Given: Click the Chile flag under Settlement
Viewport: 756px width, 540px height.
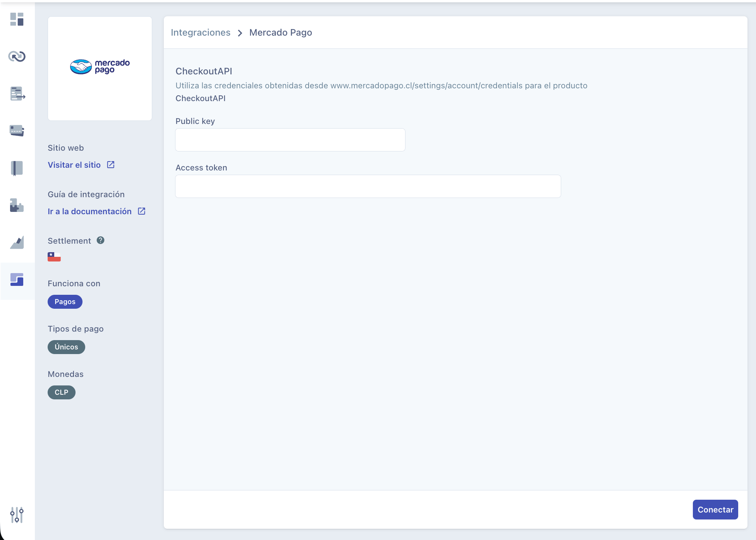Looking at the screenshot, I should (x=54, y=257).
